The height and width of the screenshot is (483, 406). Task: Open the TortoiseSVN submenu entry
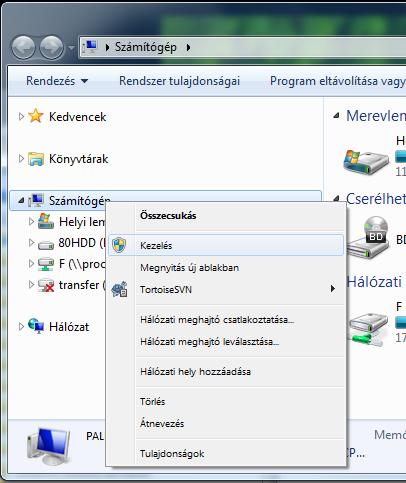tap(226, 289)
